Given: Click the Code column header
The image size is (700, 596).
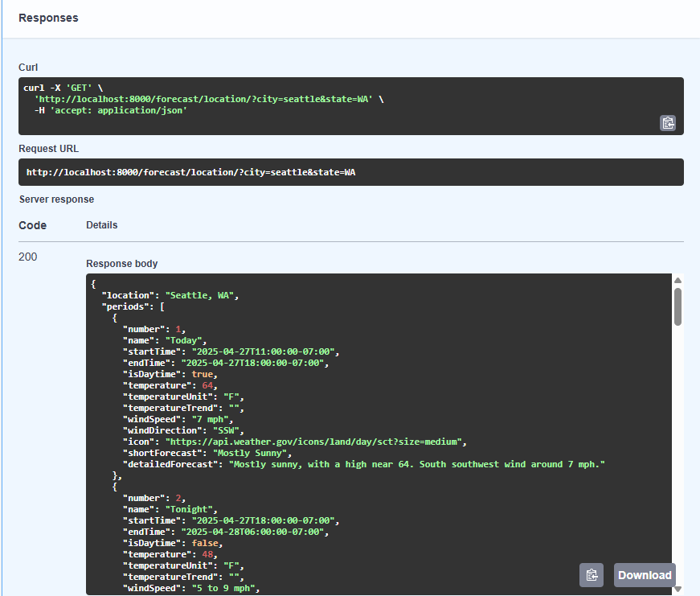Looking at the screenshot, I should 33,225.
